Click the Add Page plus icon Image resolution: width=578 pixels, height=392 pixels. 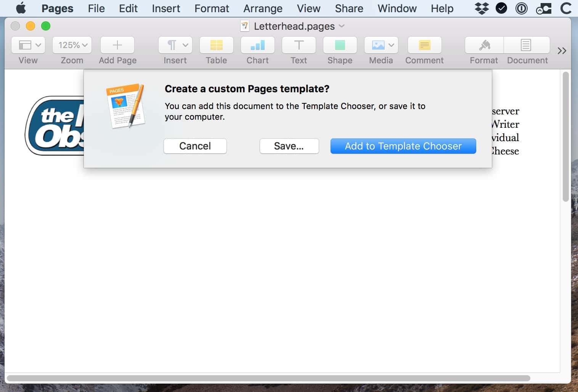(117, 45)
